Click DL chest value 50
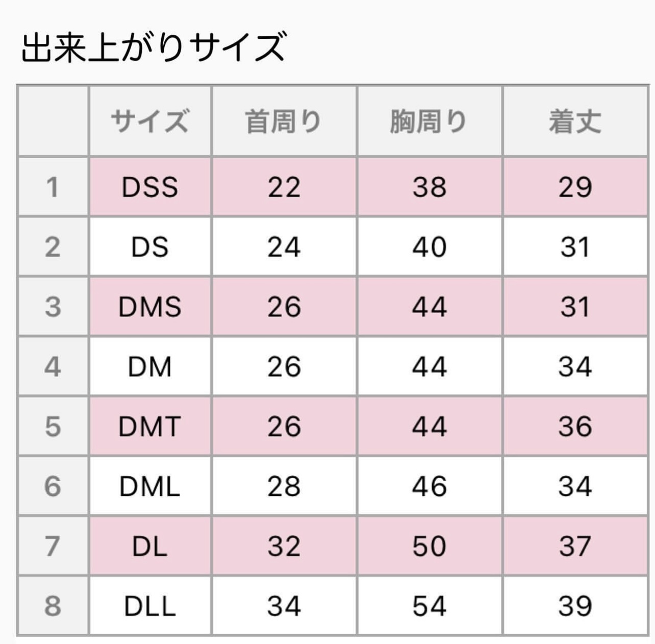Viewport: 655px width, 644px height. [x=429, y=546]
